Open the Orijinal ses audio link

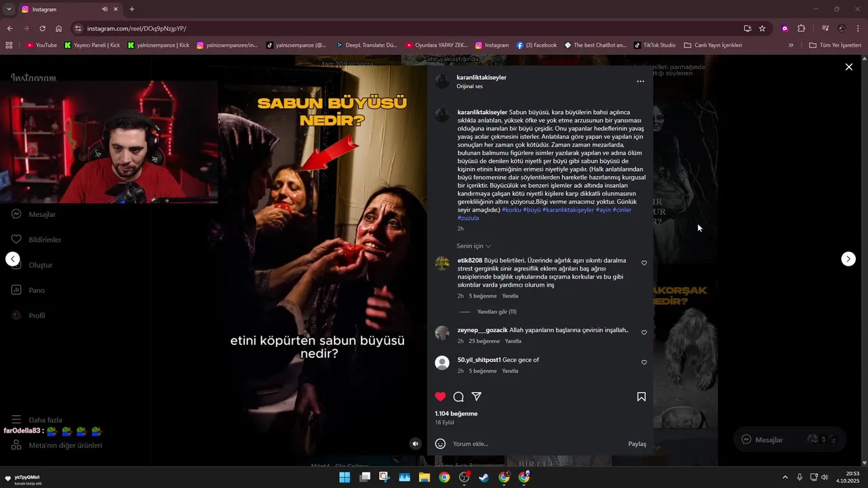tap(469, 87)
